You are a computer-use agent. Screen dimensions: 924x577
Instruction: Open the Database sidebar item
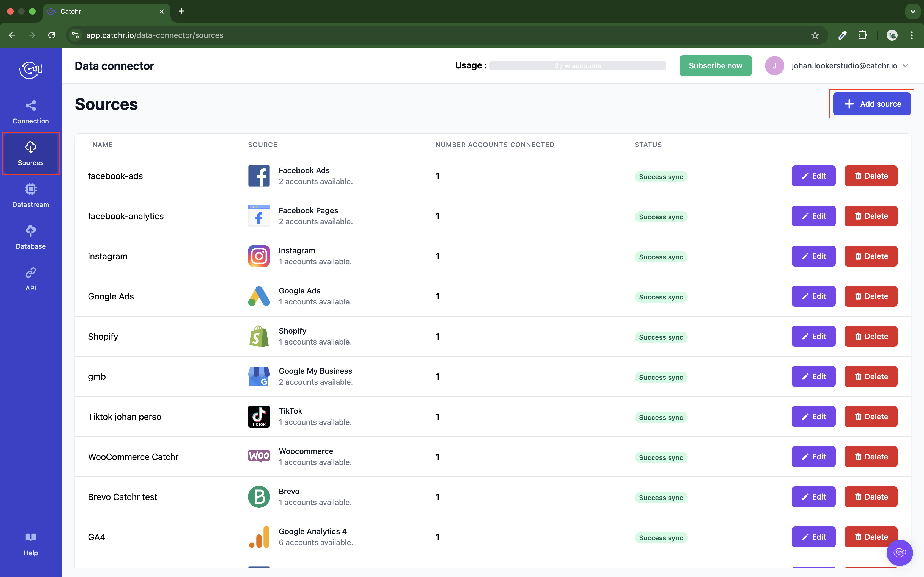pyautogui.click(x=31, y=237)
